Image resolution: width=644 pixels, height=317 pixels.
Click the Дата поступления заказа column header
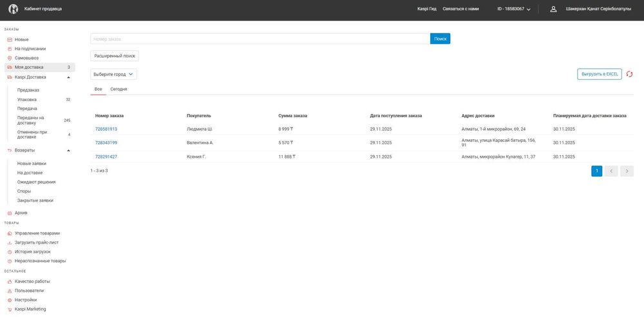pos(396,115)
